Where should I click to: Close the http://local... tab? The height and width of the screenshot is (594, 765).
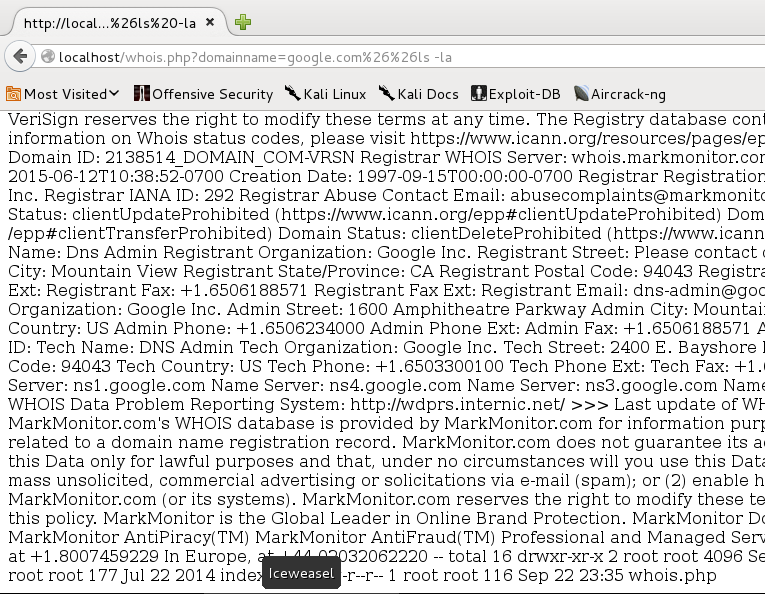(x=210, y=22)
